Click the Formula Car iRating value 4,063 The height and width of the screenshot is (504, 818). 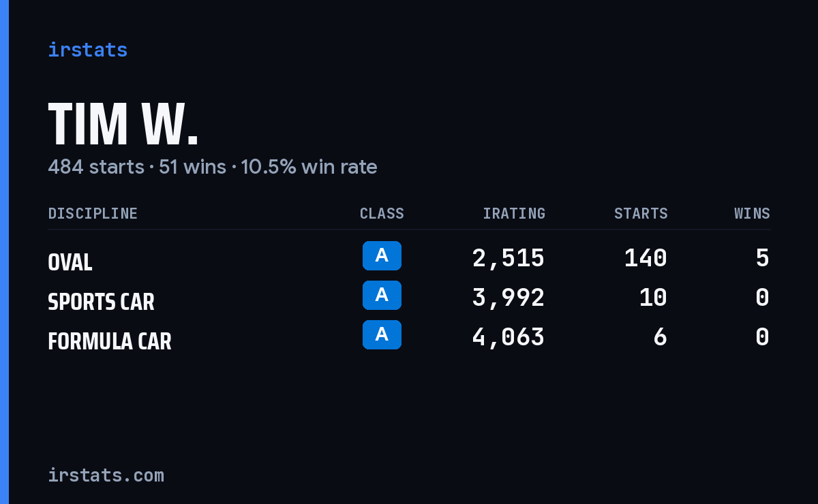point(509,337)
